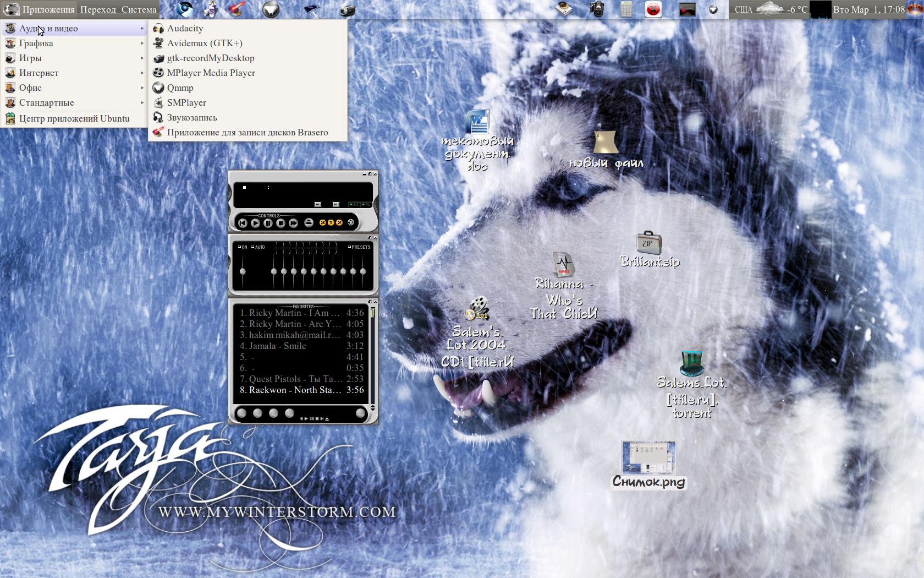
Task: Start gtk-recordMyDesktop from the menu
Action: (x=248, y=58)
